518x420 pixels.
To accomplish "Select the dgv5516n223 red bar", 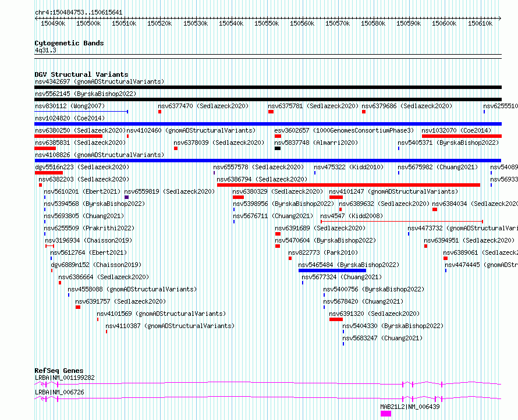I will coord(48,173).
